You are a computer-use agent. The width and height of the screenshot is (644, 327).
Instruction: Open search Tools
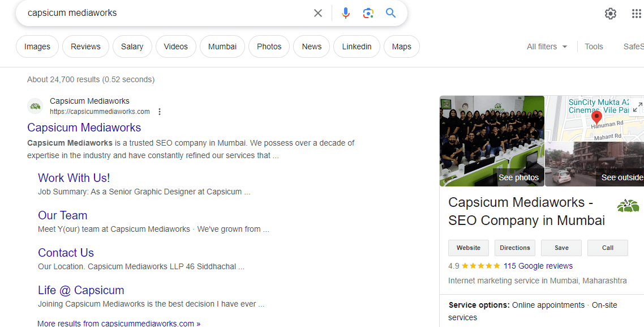[x=594, y=46]
